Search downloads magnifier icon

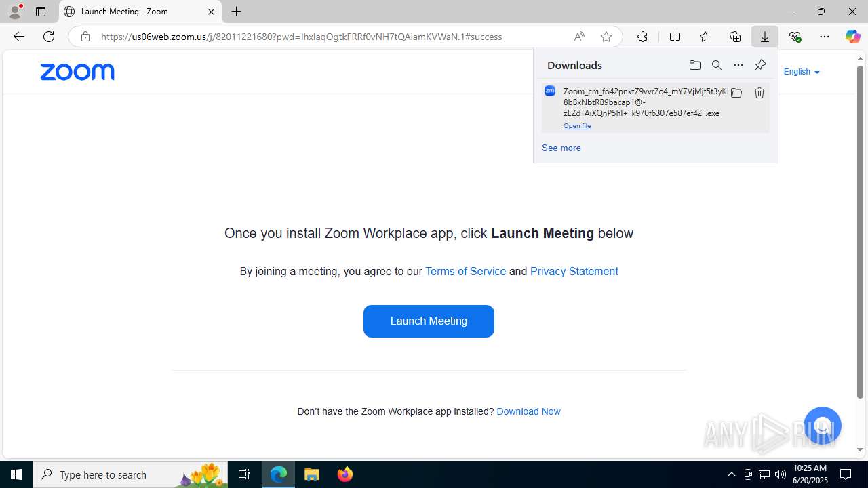(x=717, y=65)
